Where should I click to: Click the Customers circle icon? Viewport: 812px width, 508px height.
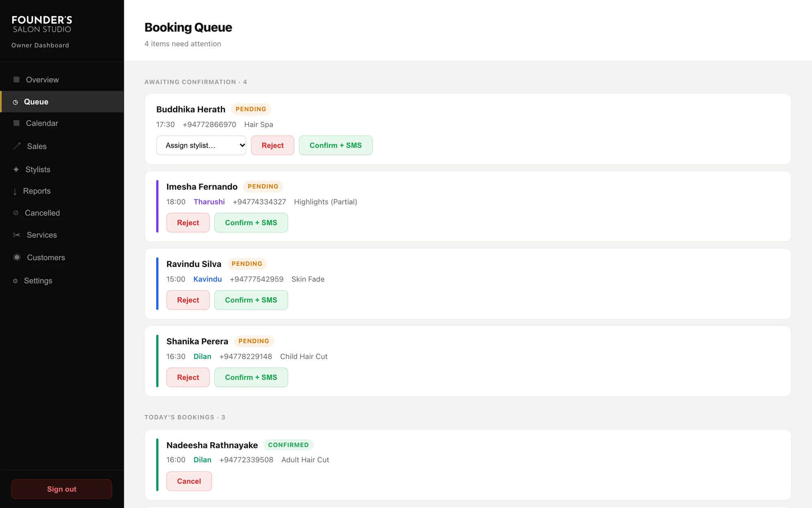tap(17, 257)
